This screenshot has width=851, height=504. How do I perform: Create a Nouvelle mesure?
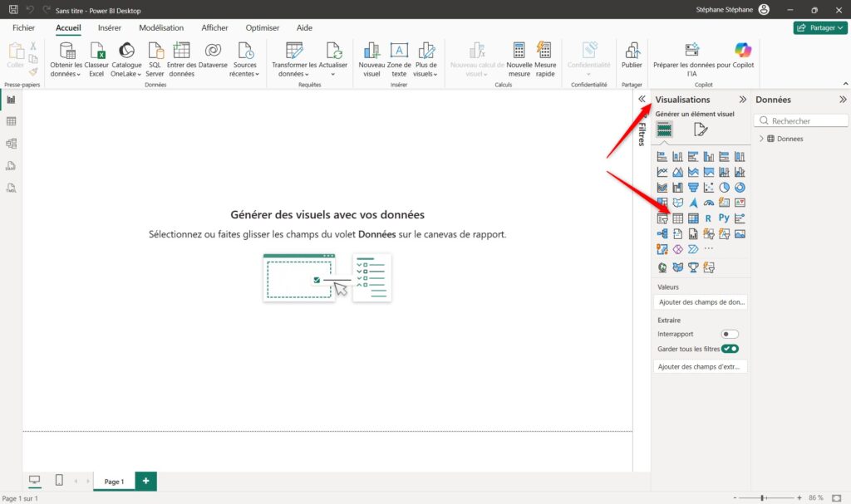point(519,60)
